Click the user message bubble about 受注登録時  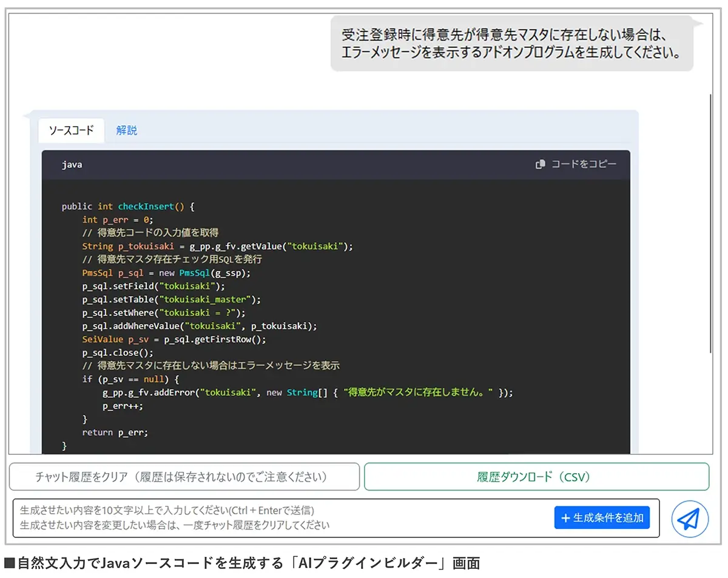click(x=512, y=44)
